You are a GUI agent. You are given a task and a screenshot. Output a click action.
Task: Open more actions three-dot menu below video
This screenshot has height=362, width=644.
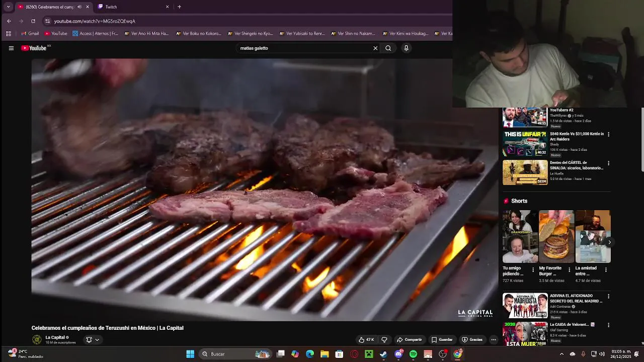(494, 340)
